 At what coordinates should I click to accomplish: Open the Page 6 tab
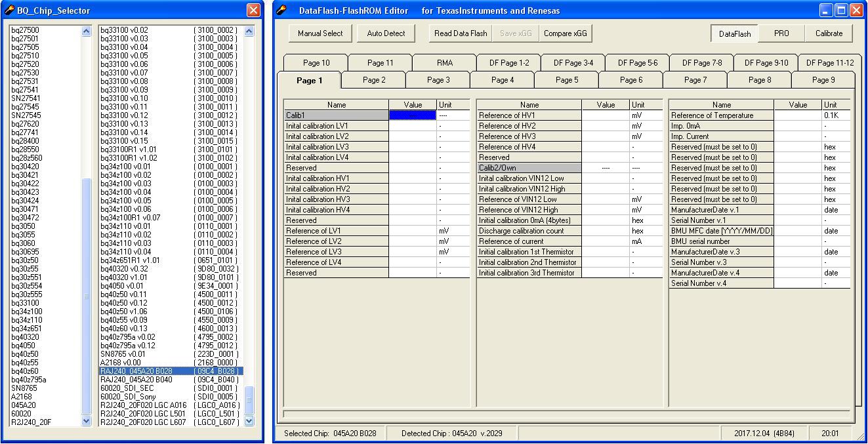tap(631, 80)
